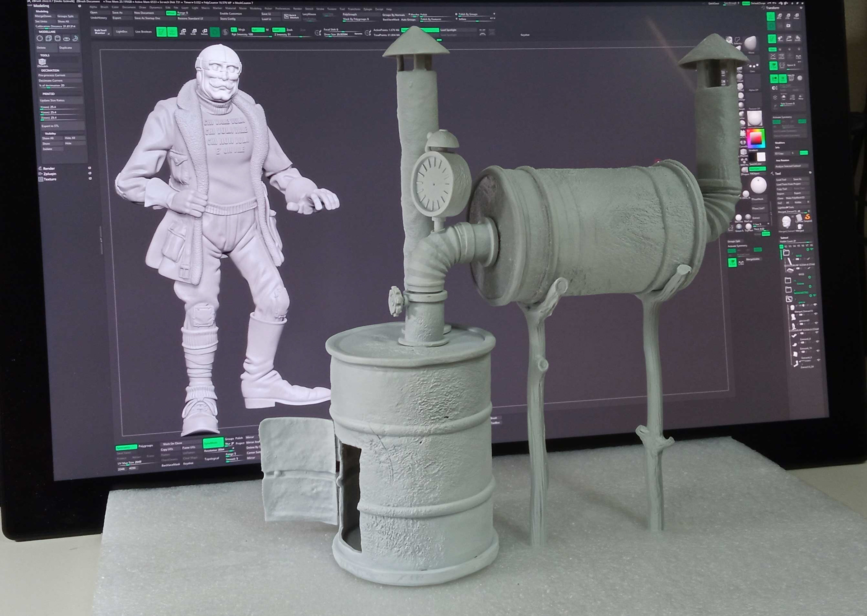Toggle the Live Boolean switch
This screenshot has width=867, height=616.
pos(144,32)
